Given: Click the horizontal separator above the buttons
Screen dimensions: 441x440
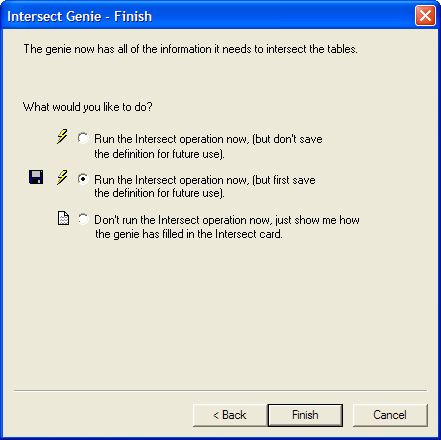Looking at the screenshot, I should tap(220, 390).
